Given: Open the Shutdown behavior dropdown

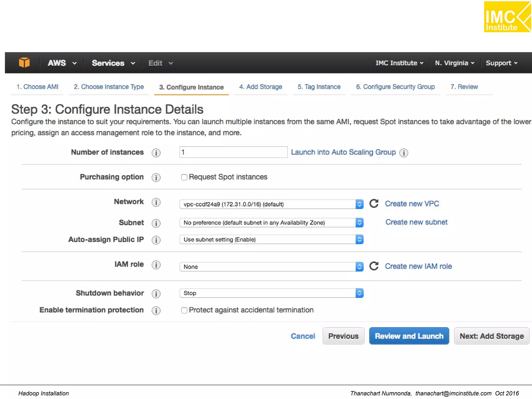Looking at the screenshot, I should click(x=271, y=293).
